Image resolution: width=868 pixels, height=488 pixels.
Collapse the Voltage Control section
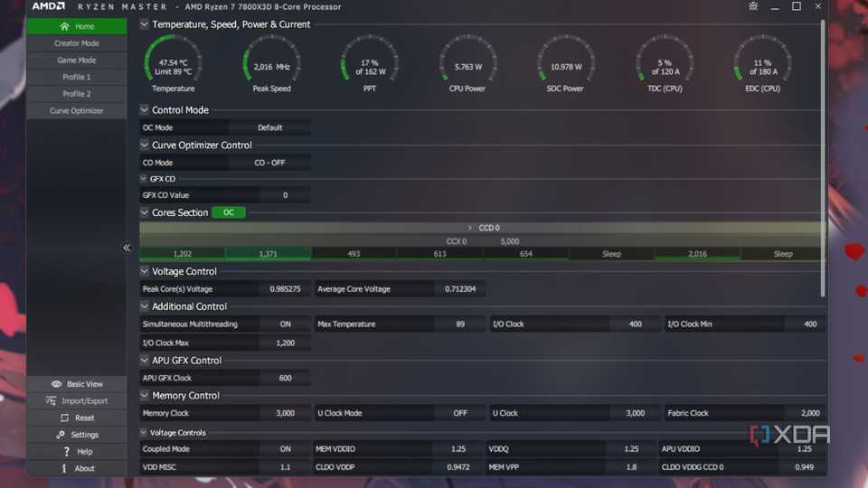coord(145,271)
